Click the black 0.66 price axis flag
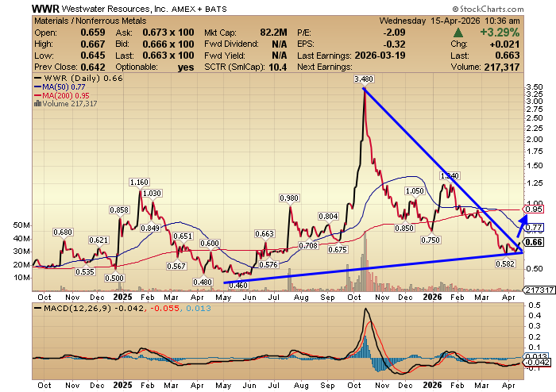The image size is (556, 392). [534, 242]
